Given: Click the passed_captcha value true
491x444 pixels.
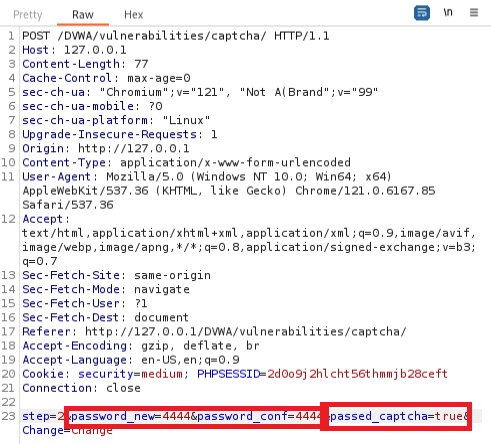Looking at the screenshot, I should pos(449,416).
